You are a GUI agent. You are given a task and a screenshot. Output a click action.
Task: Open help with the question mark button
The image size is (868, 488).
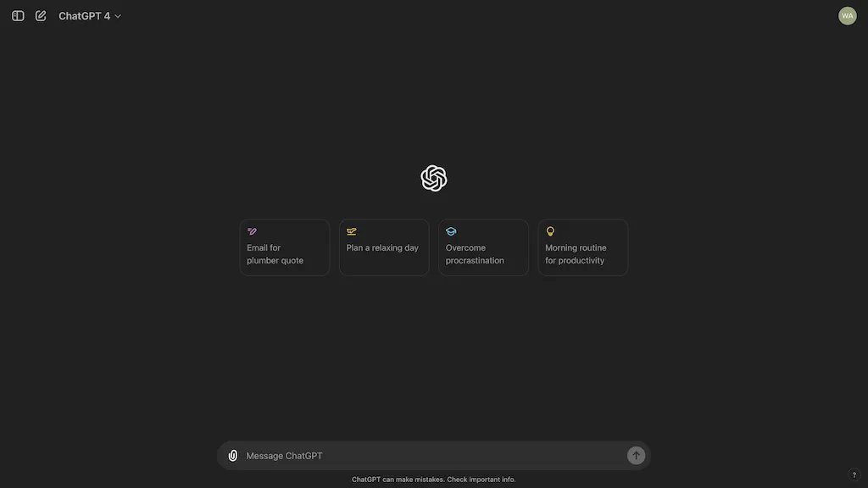pos(854,474)
